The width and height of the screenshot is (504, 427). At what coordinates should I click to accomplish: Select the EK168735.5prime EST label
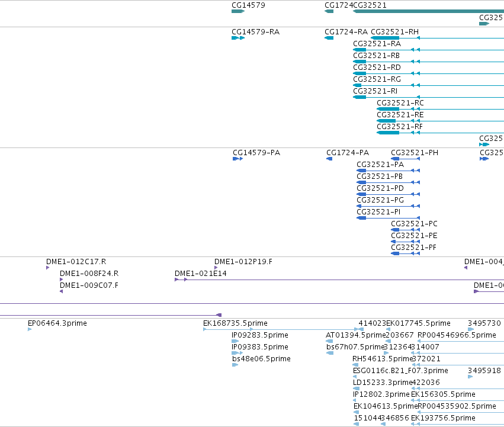click(x=235, y=323)
